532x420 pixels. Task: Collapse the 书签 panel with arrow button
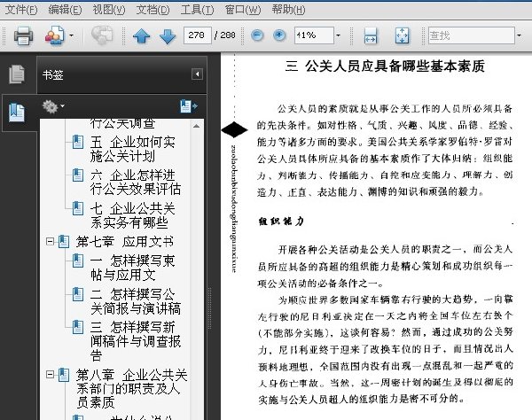tap(197, 74)
